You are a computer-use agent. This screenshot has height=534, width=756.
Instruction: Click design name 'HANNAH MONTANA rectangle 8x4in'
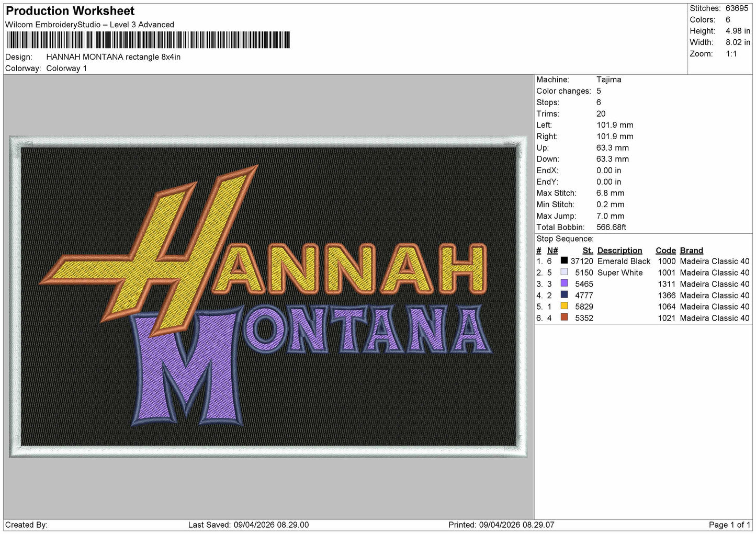114,57
